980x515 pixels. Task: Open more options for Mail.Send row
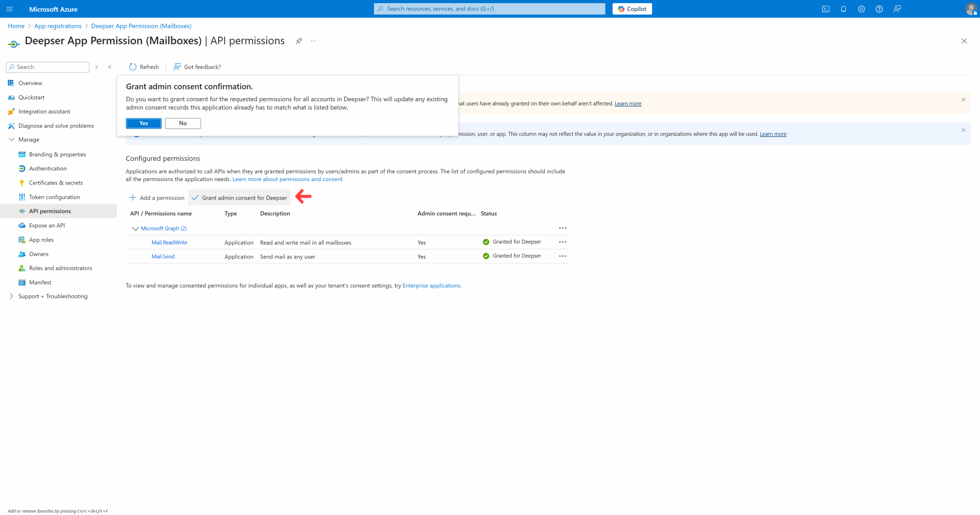pos(562,256)
